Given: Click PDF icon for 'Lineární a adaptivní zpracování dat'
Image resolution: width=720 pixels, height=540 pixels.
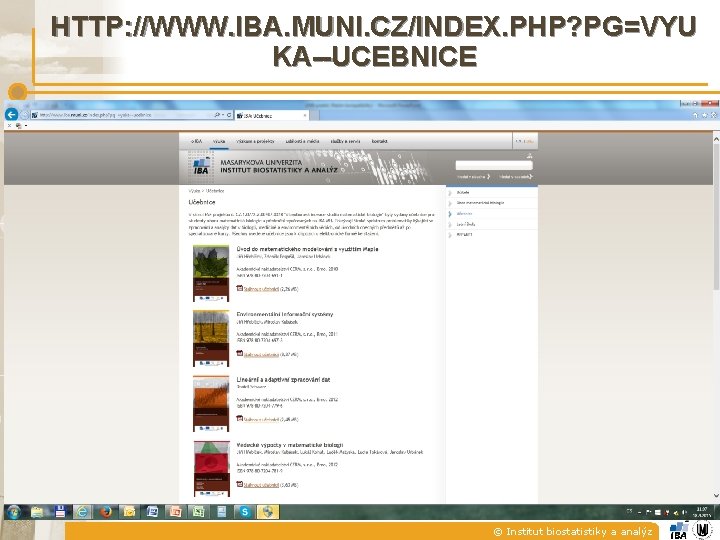Looking at the screenshot, I should pyautogui.click(x=239, y=419).
